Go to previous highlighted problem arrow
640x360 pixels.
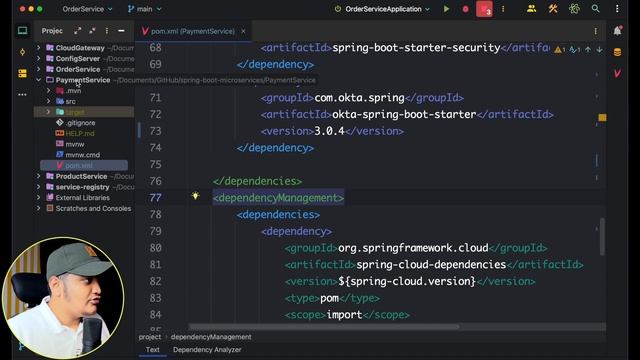[x=588, y=49]
